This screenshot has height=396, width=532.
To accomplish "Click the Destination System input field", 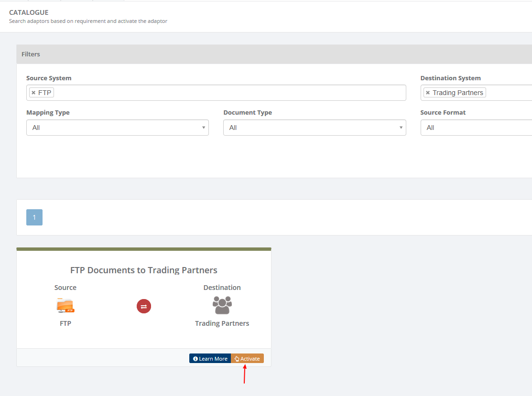I will point(477,93).
